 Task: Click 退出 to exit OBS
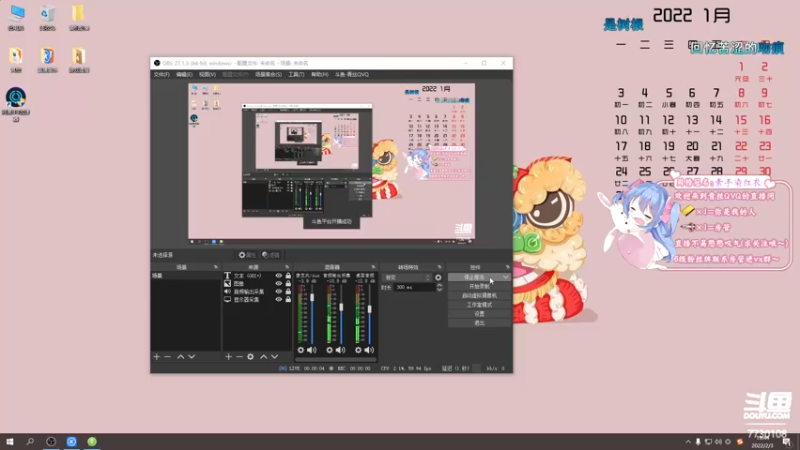(480, 323)
